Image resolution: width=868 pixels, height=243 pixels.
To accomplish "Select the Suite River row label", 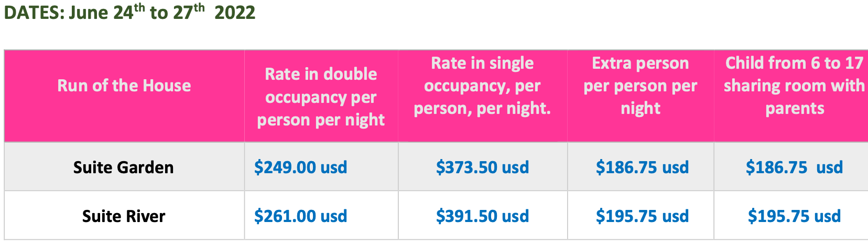I will click(124, 216).
